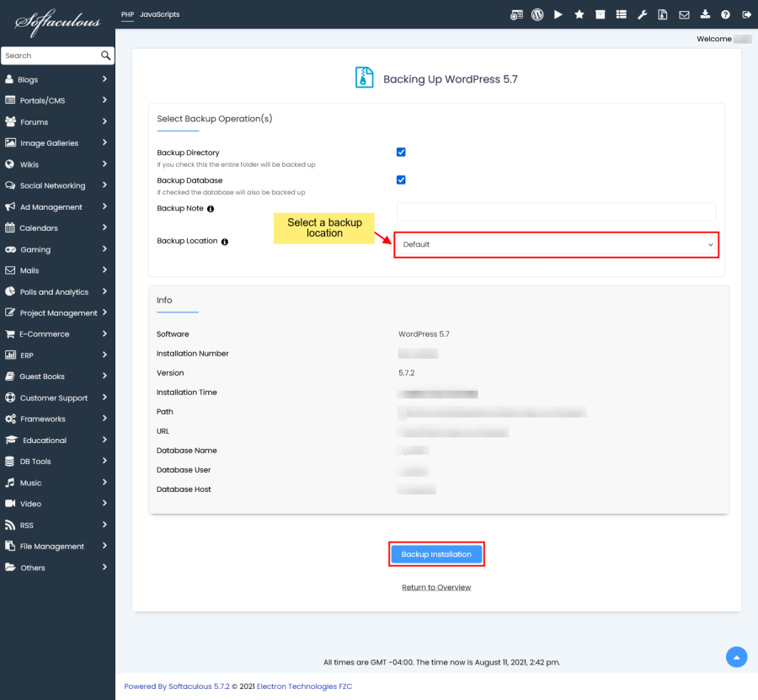Open ERP sidebar menu

(57, 355)
